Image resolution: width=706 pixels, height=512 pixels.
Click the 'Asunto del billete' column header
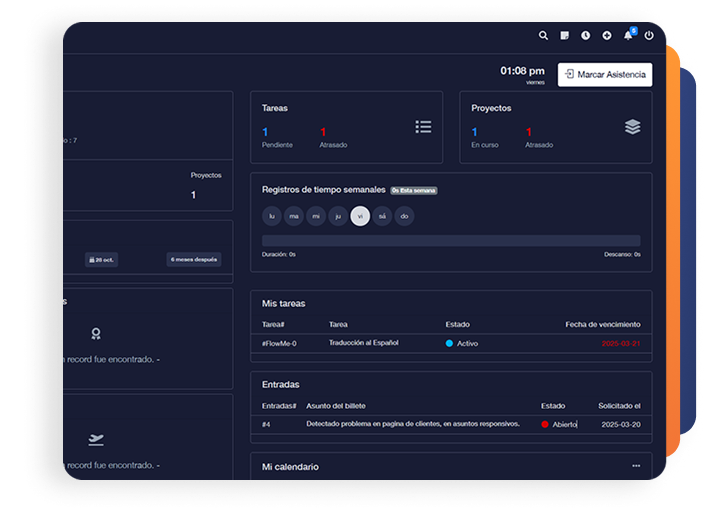click(x=336, y=406)
